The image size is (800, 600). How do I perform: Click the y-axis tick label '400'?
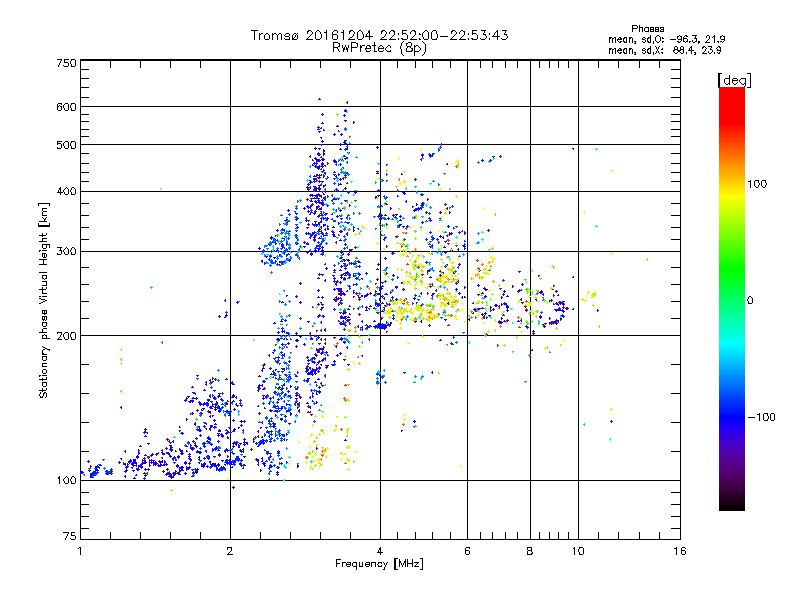coord(66,192)
